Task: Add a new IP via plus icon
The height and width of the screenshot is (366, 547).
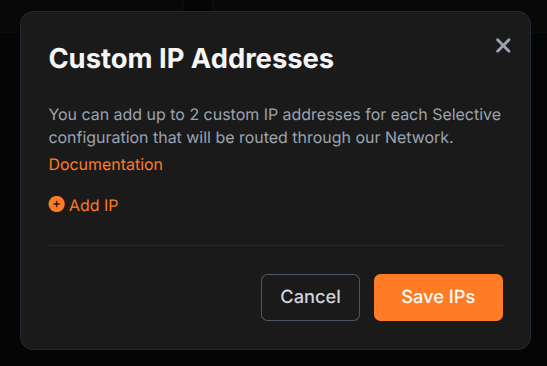Action: [57, 204]
